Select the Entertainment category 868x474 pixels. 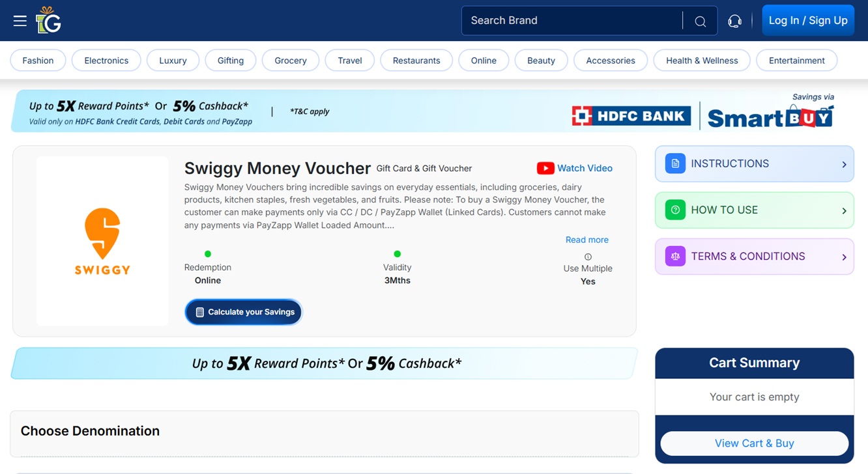[796, 61]
